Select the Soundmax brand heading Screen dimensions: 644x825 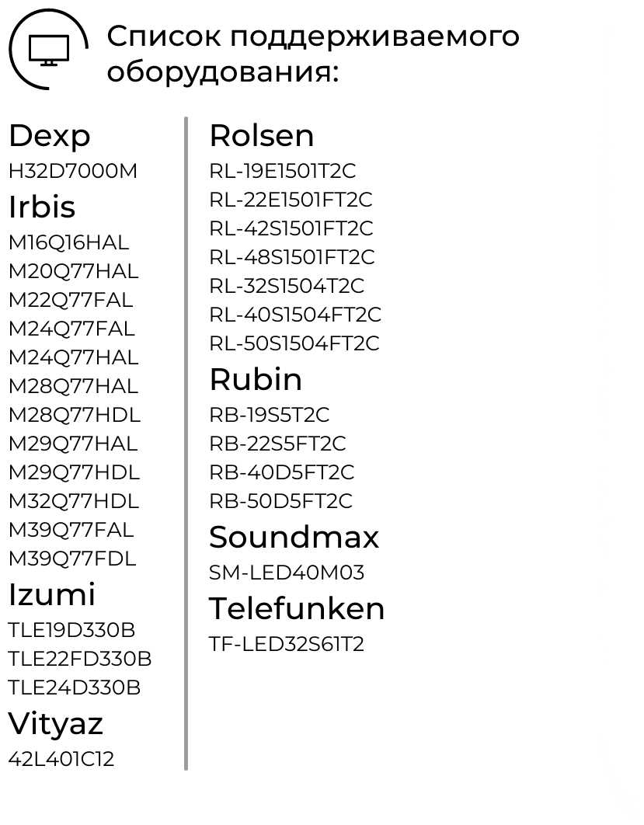click(294, 538)
